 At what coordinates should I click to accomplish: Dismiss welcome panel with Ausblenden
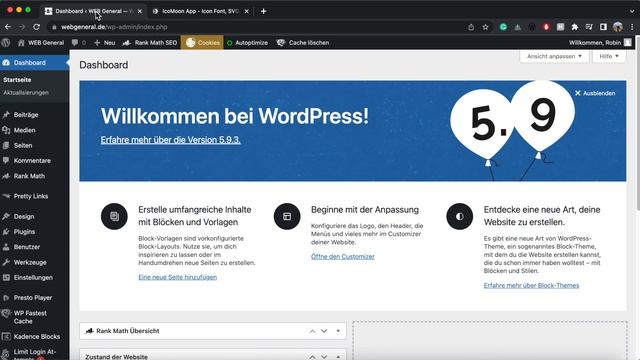pos(595,93)
